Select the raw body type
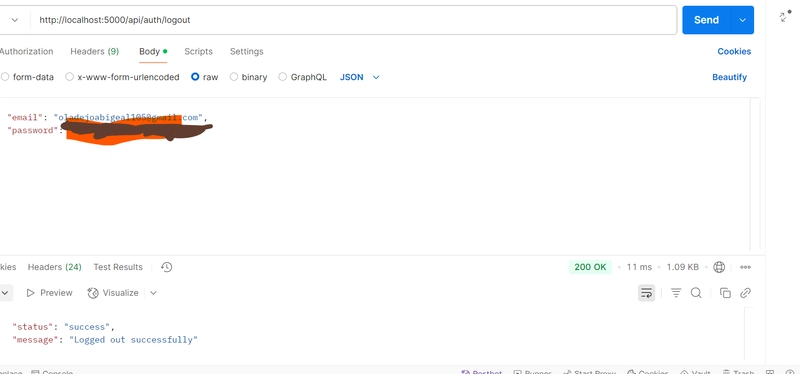The width and height of the screenshot is (800, 374). click(x=205, y=77)
